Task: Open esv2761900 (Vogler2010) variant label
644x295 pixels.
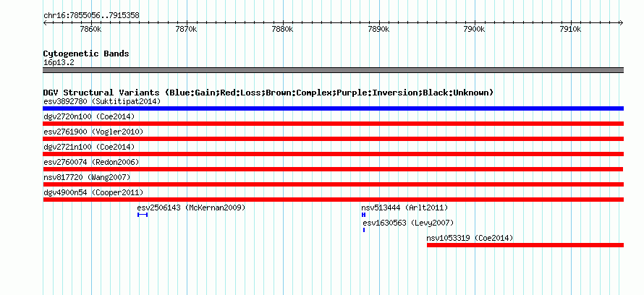Action: point(93,132)
